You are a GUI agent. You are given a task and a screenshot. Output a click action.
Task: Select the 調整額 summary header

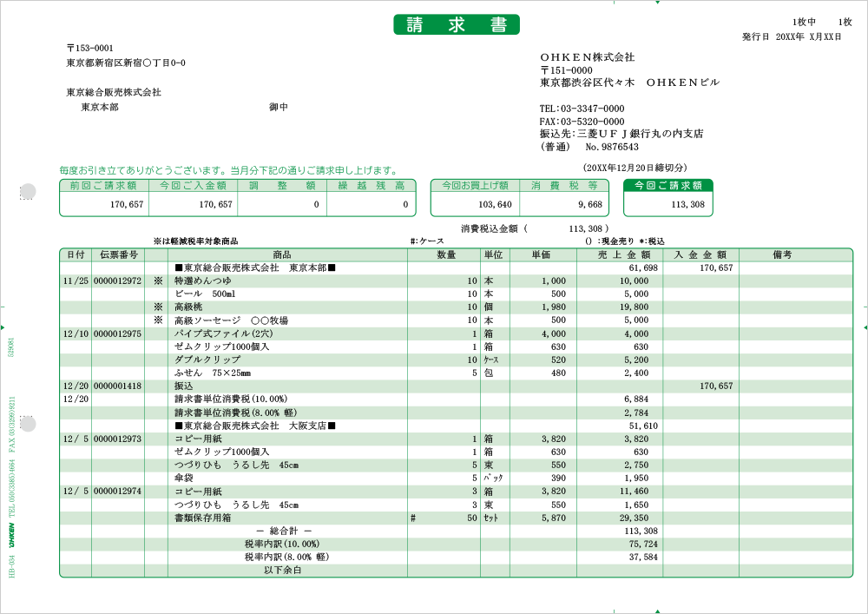(282, 186)
